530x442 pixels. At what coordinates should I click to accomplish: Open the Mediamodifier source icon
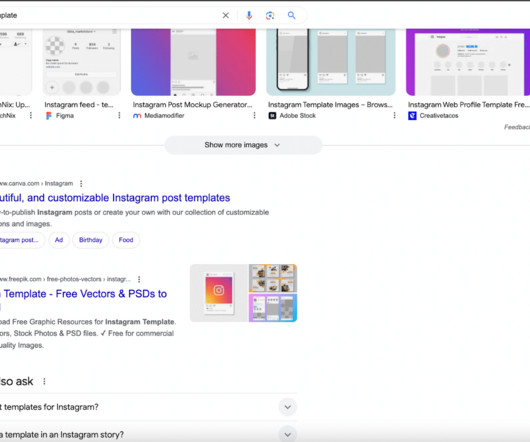coord(137,116)
